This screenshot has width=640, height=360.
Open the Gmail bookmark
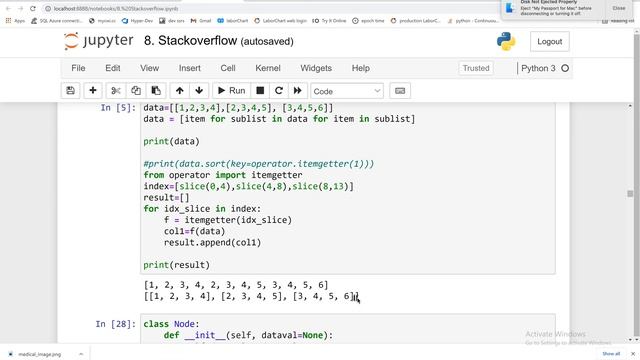201,21
